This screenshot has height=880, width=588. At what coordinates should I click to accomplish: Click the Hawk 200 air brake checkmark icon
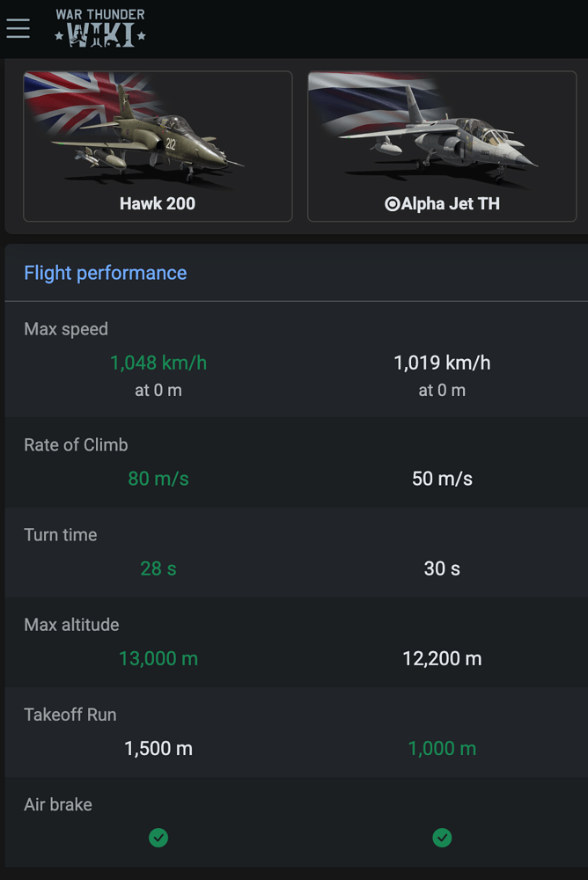coord(158,838)
